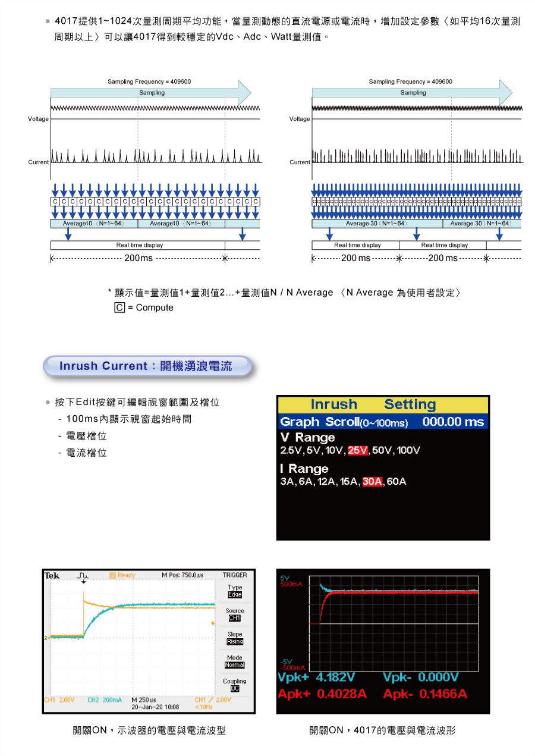The height and width of the screenshot is (756, 535).
Task: Click the M 250us timebase readout
Action: [x=143, y=700]
